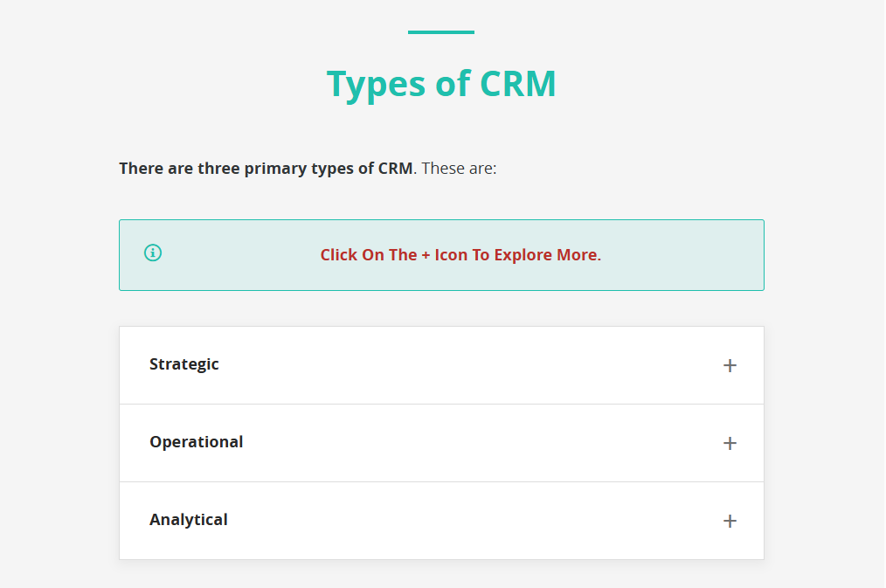
Task: Expand the Analytical accordion by its title
Action: click(x=189, y=520)
